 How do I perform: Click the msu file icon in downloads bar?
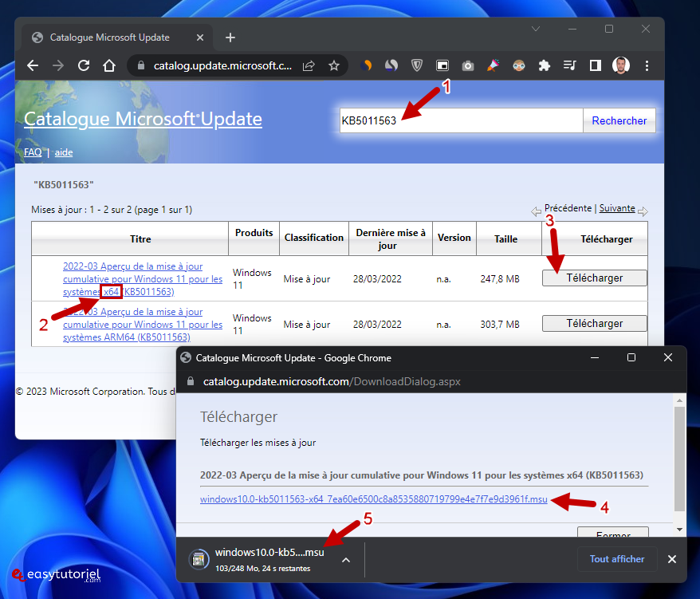click(199, 559)
